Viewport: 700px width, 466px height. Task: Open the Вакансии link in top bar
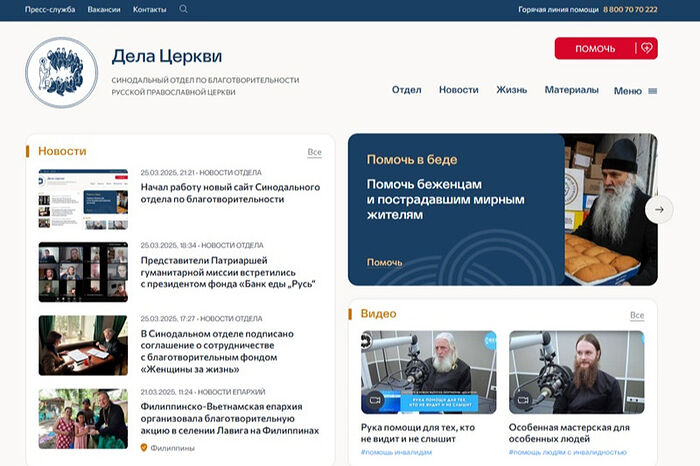[x=104, y=9]
